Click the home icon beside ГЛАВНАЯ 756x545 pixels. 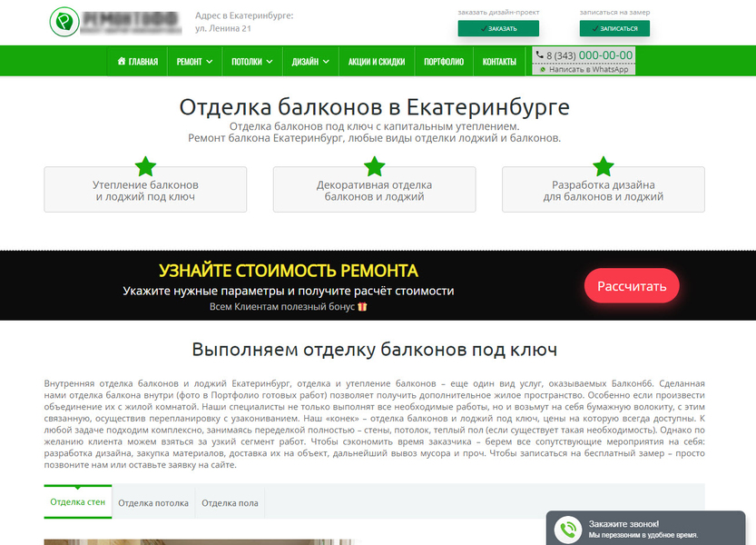(x=122, y=61)
